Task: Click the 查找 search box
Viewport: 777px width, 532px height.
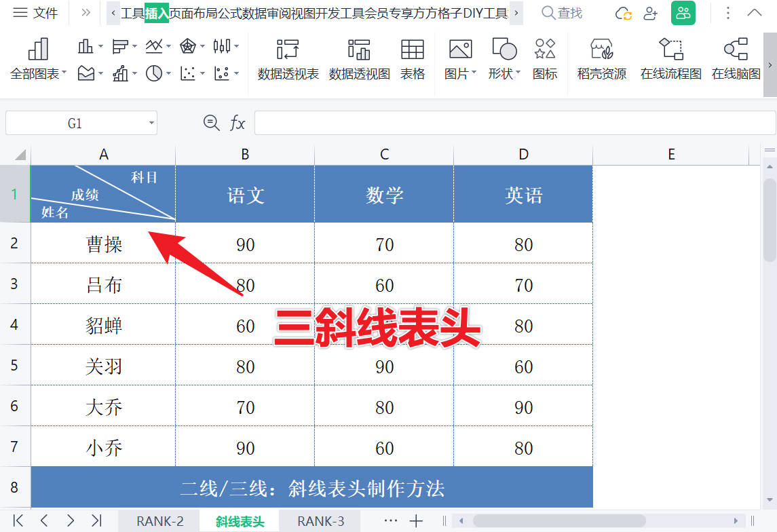Action: tap(562, 13)
